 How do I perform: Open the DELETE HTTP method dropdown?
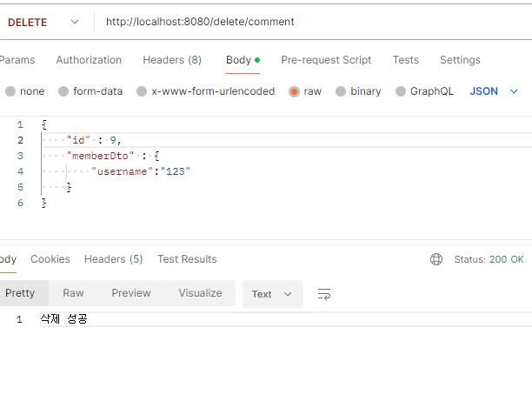tap(43, 23)
